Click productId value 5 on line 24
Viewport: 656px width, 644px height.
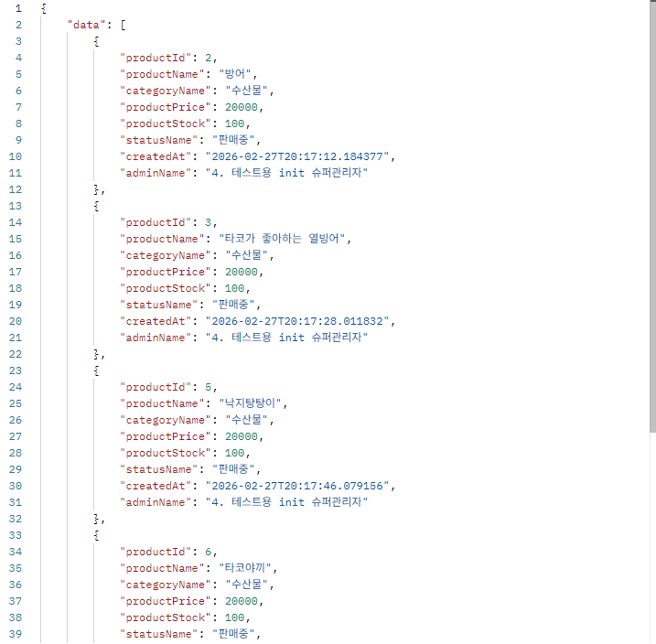[x=208, y=387]
